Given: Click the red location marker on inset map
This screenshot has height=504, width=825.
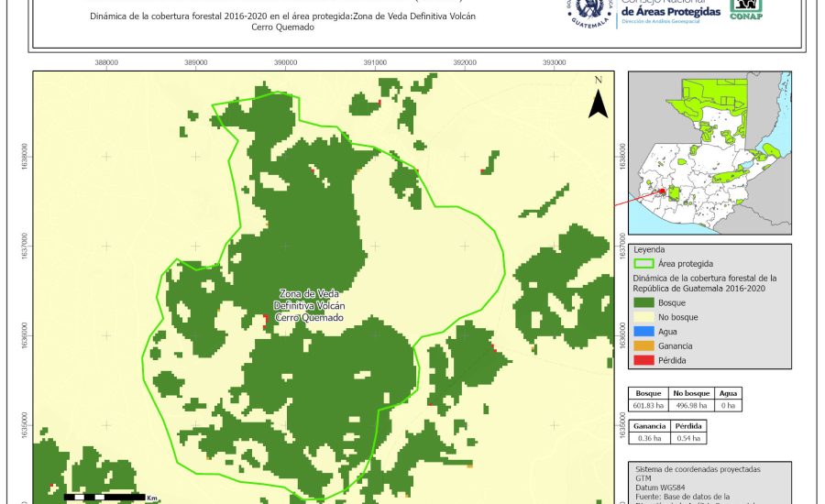Looking at the screenshot, I should [662, 192].
